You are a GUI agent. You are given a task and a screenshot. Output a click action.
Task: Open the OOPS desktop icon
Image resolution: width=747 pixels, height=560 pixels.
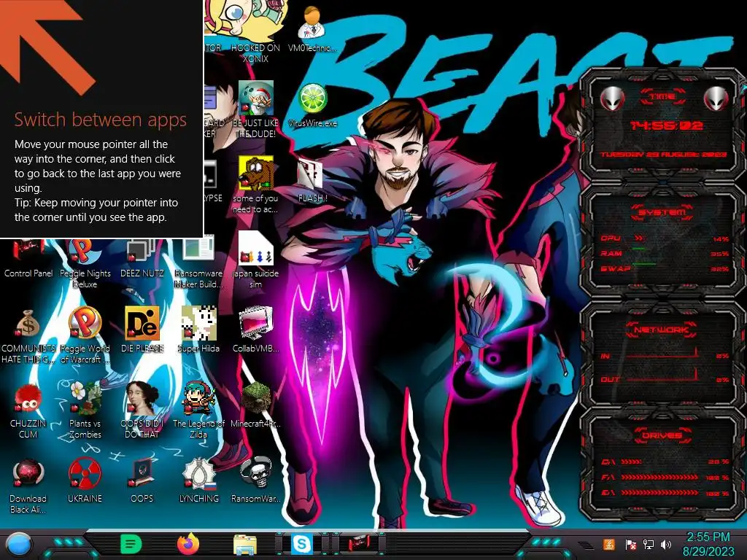click(x=142, y=480)
